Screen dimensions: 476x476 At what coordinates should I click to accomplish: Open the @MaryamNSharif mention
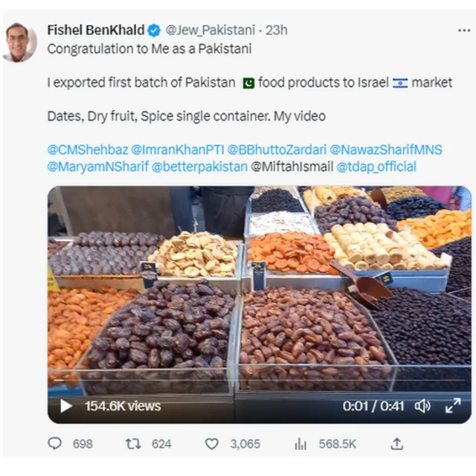click(x=96, y=167)
